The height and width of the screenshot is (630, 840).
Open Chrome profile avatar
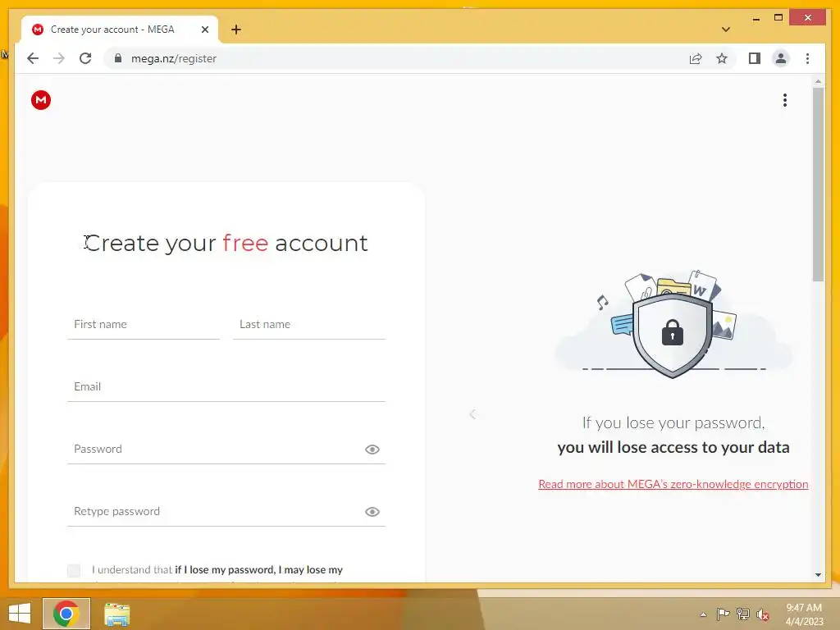[x=781, y=58]
